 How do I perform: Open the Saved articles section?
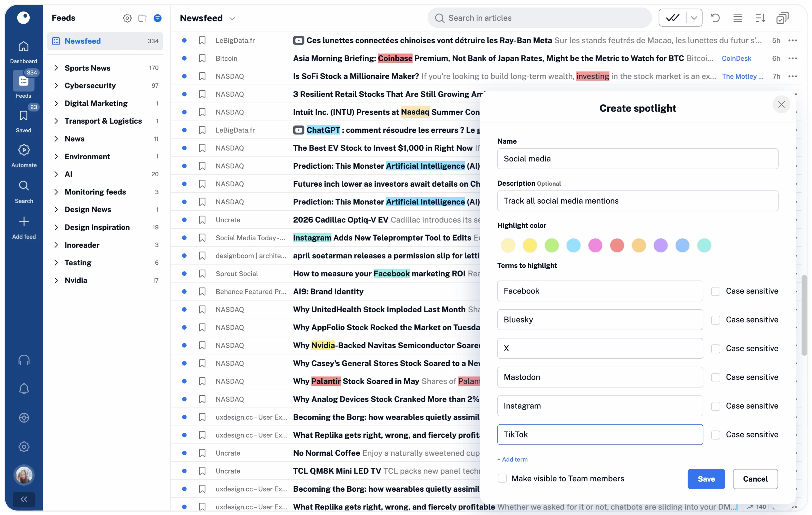[23, 121]
